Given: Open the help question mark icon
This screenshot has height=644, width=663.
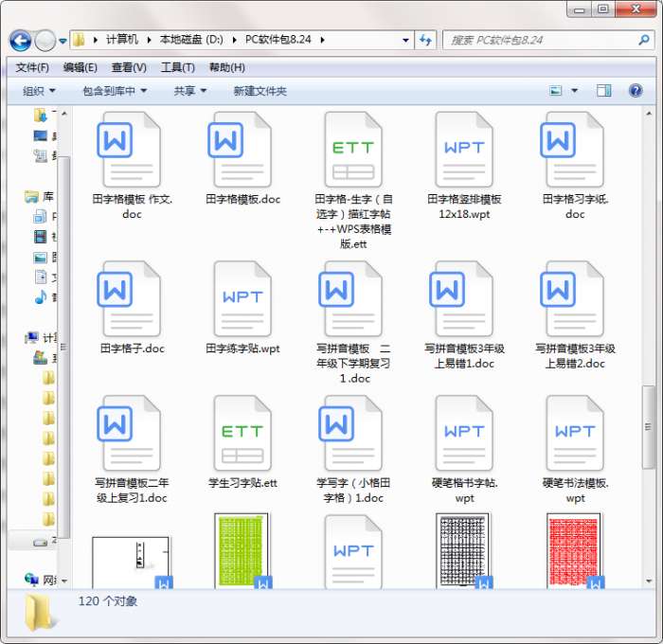Looking at the screenshot, I should click(x=635, y=91).
